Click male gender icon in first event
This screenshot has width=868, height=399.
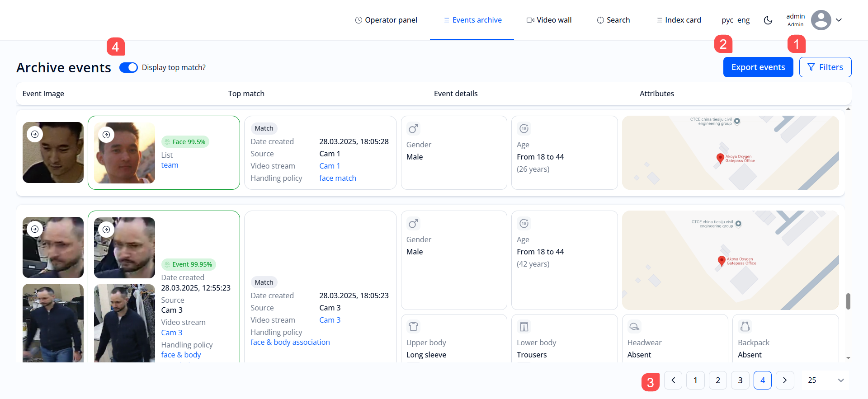413,129
